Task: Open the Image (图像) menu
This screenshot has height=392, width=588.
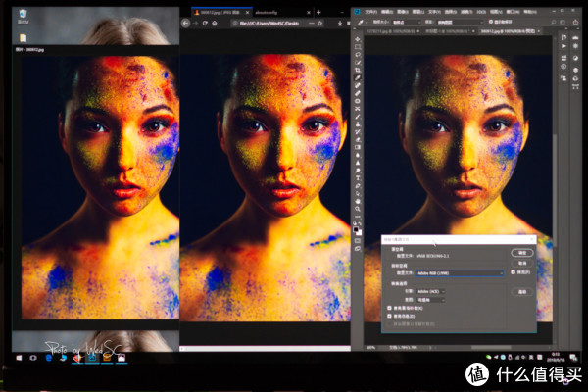Action: coord(403,12)
